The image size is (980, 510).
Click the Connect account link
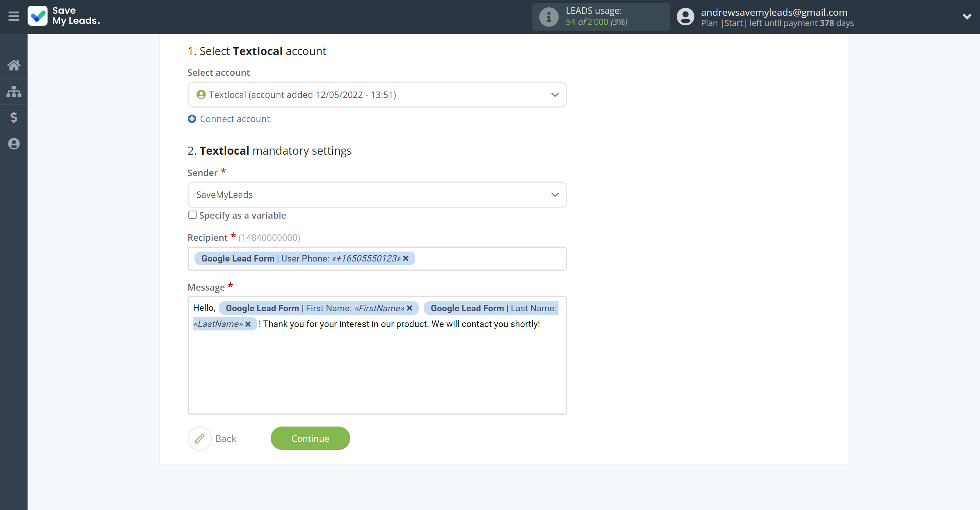235,119
